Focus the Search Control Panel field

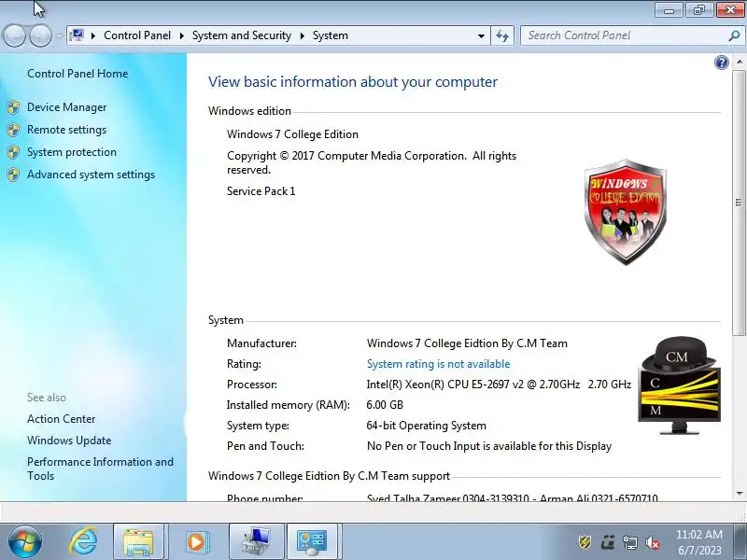pos(624,35)
